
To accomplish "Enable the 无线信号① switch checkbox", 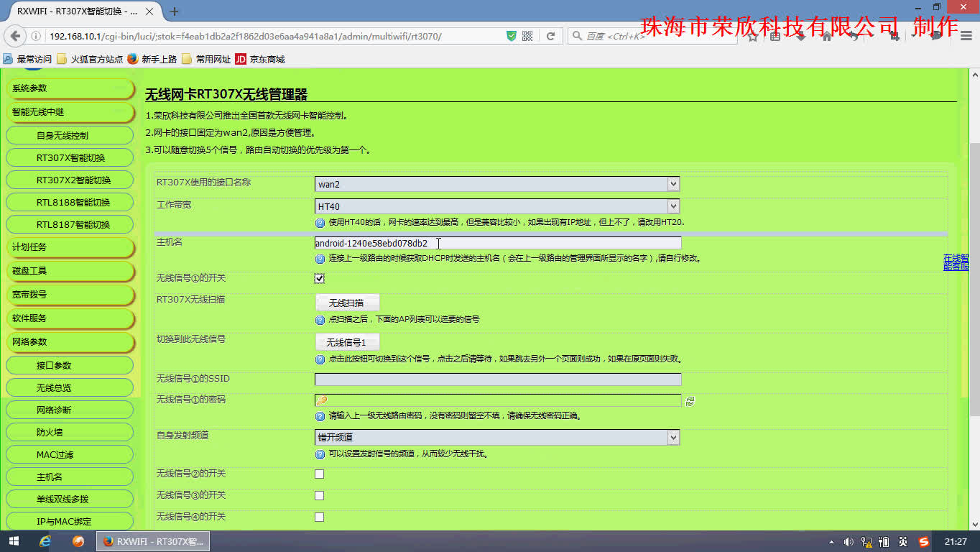I will (318, 278).
